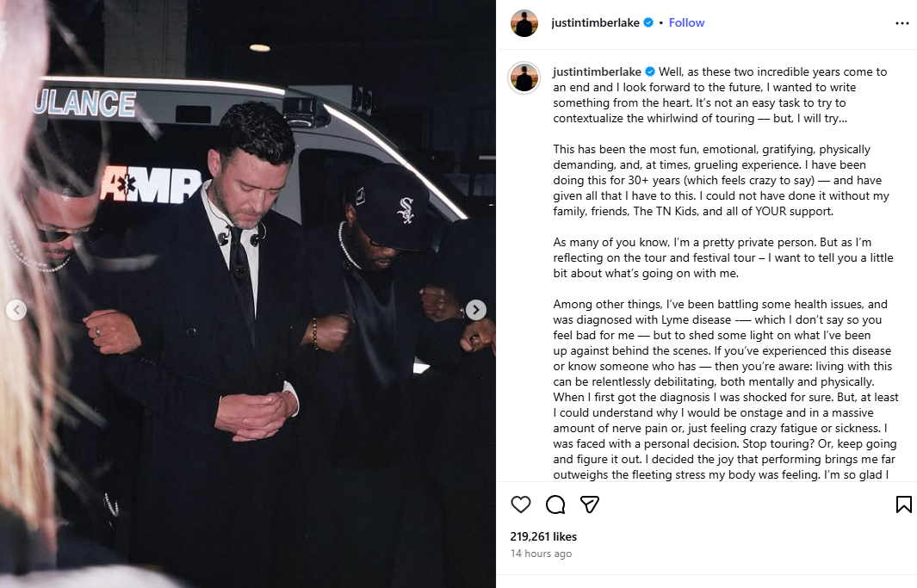Save the post with the bookmark icon
This screenshot has height=588, width=917.
903,504
